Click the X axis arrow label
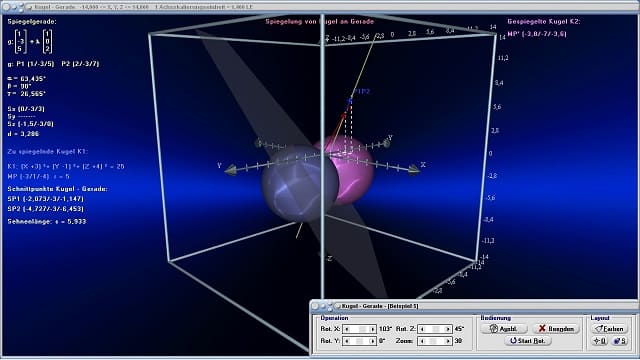Viewport: 640px width, 360px height. coord(423,165)
